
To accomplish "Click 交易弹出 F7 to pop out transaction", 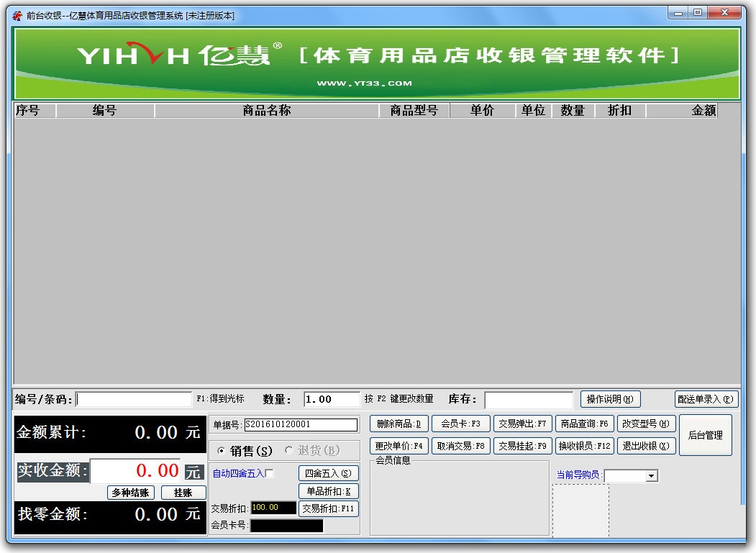I will click(523, 424).
